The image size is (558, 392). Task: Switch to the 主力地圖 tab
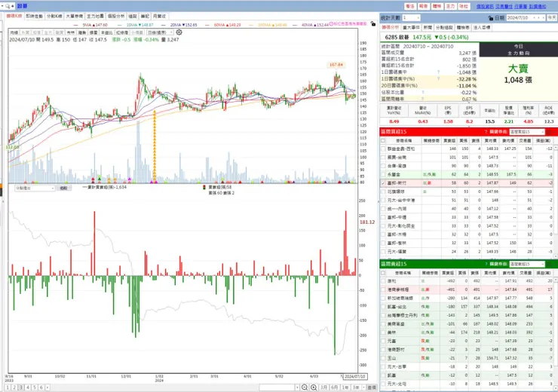[95, 17]
